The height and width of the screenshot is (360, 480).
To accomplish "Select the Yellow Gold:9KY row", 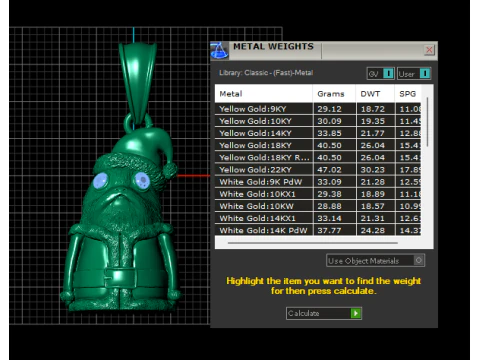I will [318, 109].
